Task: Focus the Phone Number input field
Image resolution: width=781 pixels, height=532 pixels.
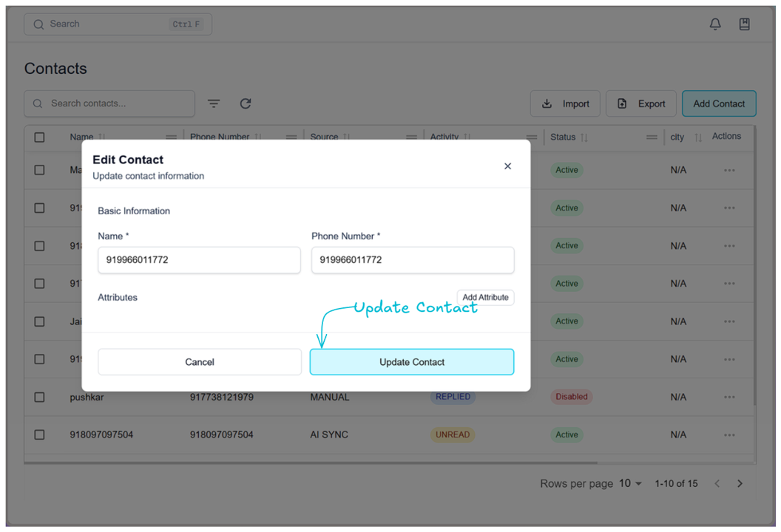Action: pyautogui.click(x=412, y=260)
